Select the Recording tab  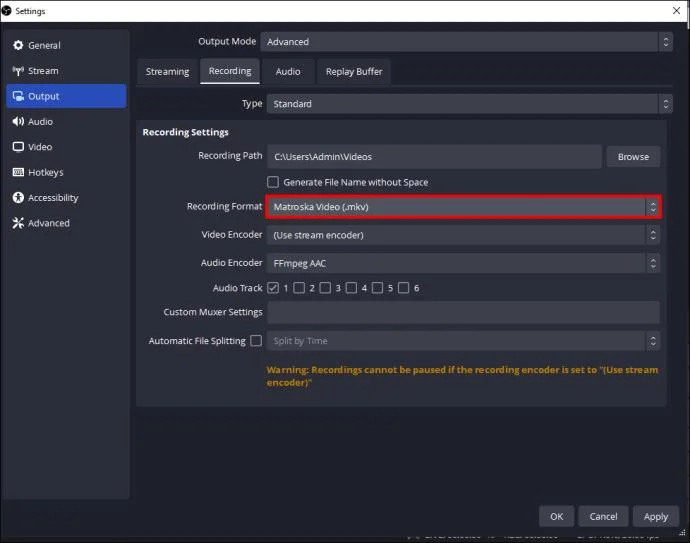pos(230,71)
